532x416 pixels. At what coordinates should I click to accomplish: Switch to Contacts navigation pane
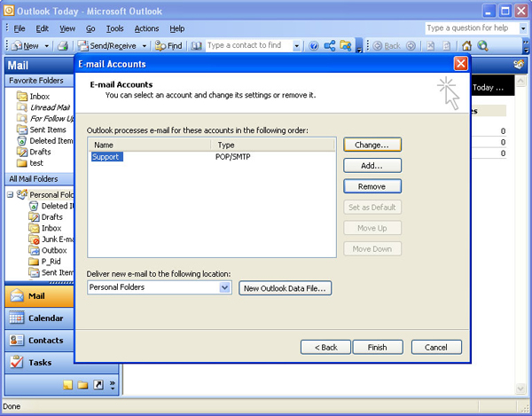39,341
